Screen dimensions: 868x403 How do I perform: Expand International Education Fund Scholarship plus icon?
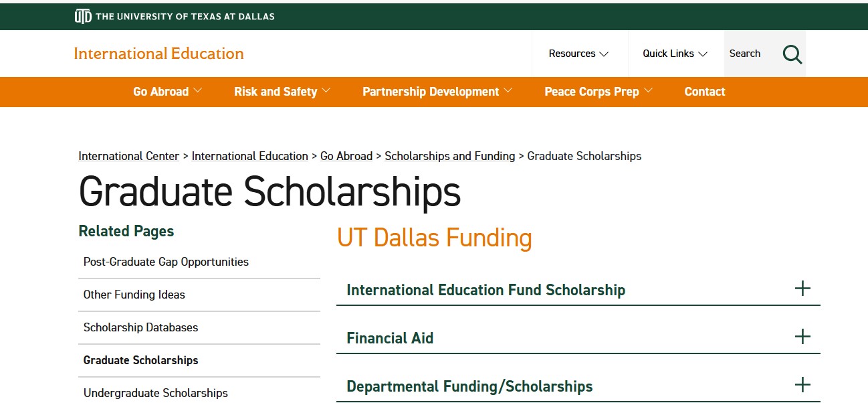[802, 289]
